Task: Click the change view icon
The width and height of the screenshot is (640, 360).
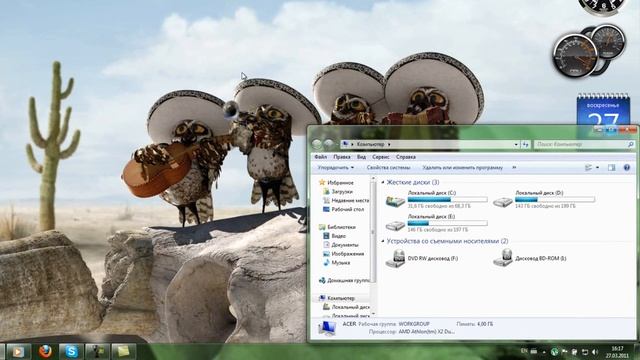Action: point(588,167)
